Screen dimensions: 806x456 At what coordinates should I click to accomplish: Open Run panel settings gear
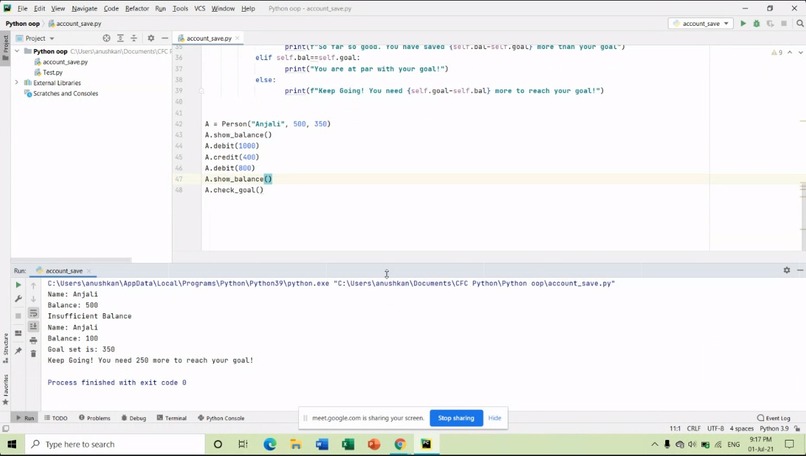tap(786, 270)
